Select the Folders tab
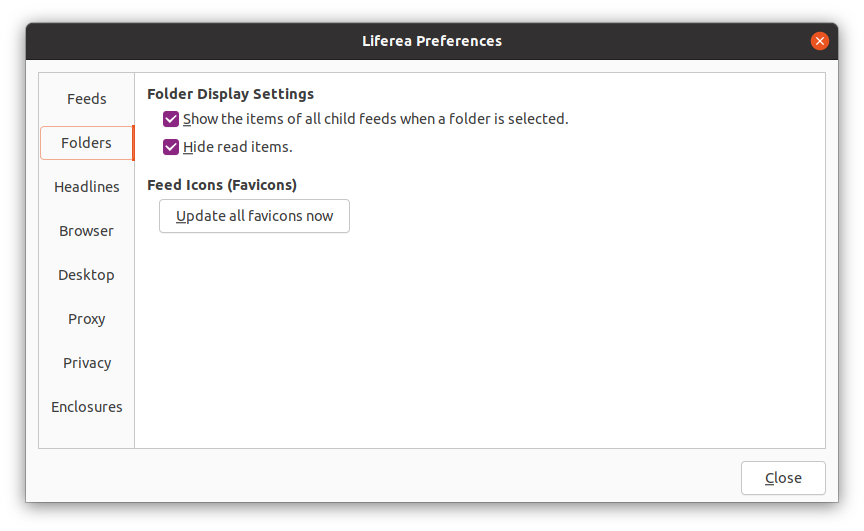The width and height of the screenshot is (864, 531). click(x=87, y=143)
